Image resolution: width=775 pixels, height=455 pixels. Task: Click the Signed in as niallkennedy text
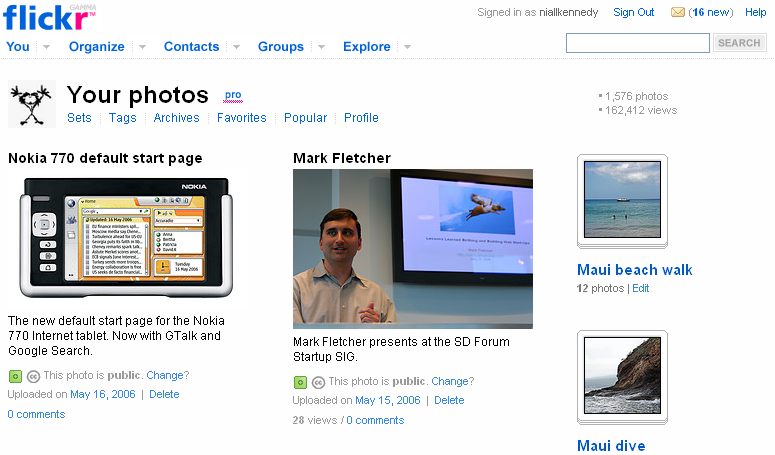(x=538, y=12)
